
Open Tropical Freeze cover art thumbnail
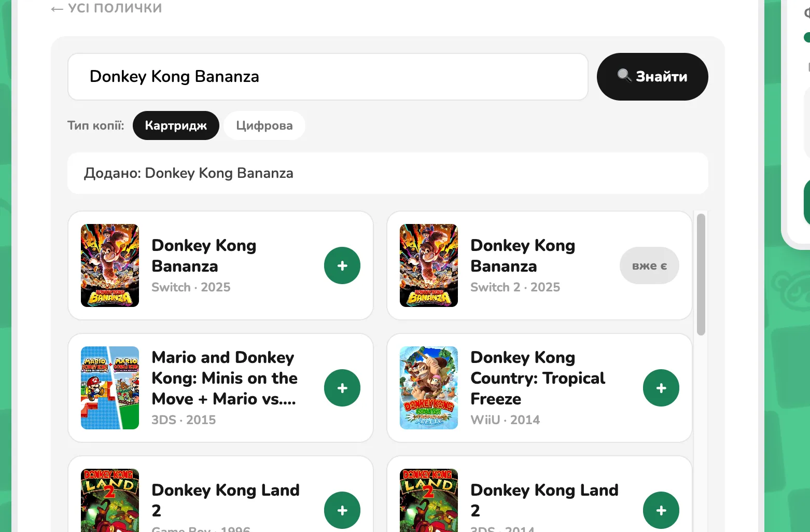(x=429, y=388)
